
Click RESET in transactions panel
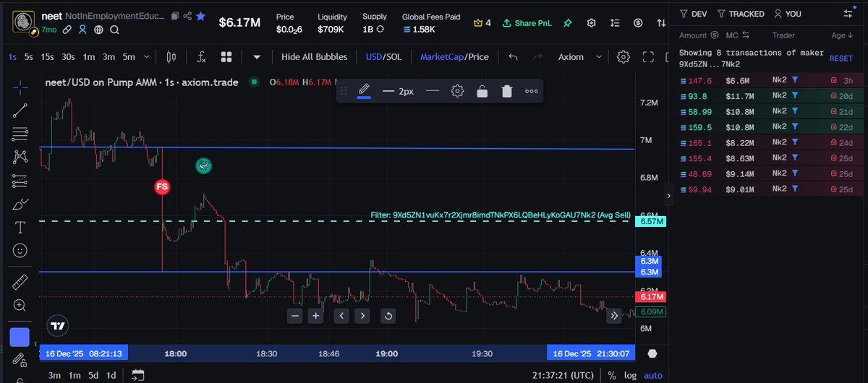[x=841, y=59]
